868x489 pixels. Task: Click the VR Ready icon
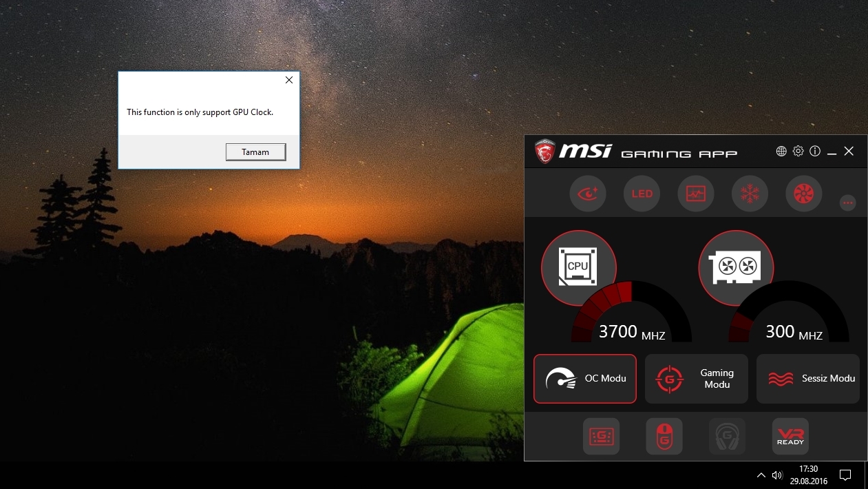click(790, 436)
